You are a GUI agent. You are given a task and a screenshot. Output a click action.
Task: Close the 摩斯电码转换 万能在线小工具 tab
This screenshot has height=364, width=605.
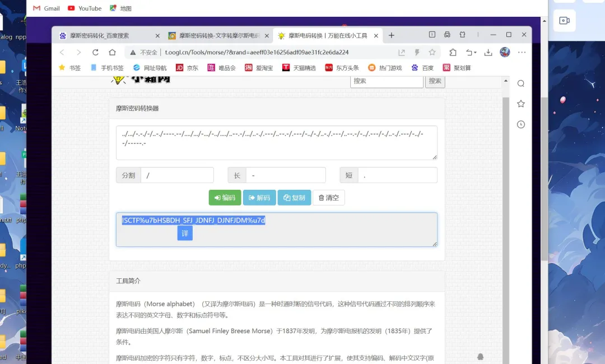point(376,35)
